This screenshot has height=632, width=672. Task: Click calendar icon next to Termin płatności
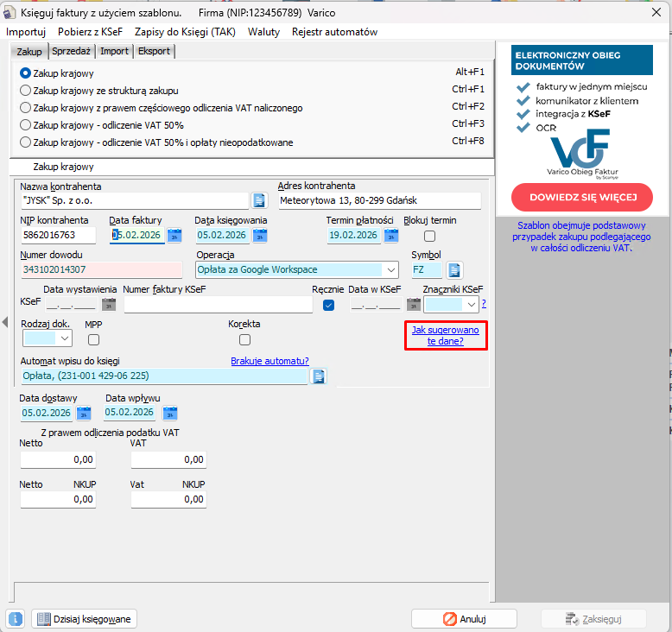click(x=390, y=236)
